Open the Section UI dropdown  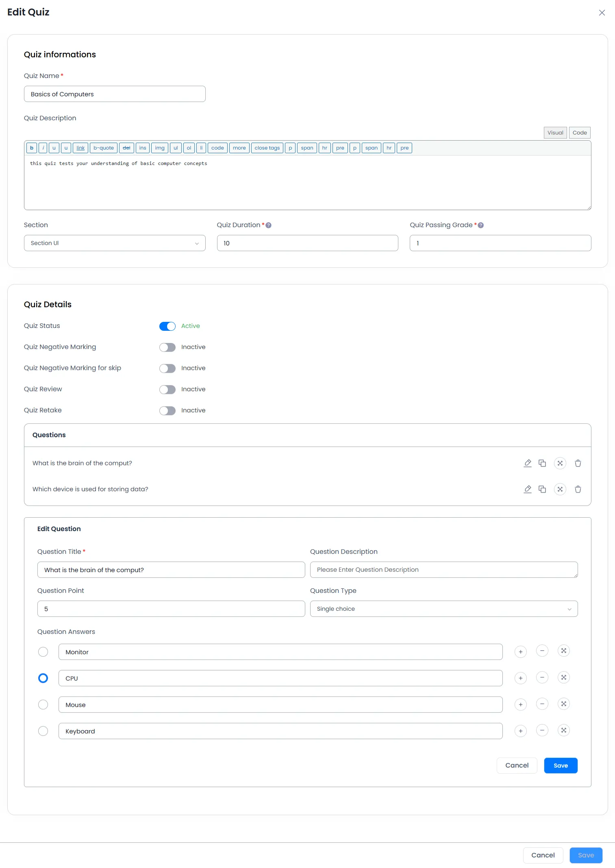pyautogui.click(x=115, y=243)
